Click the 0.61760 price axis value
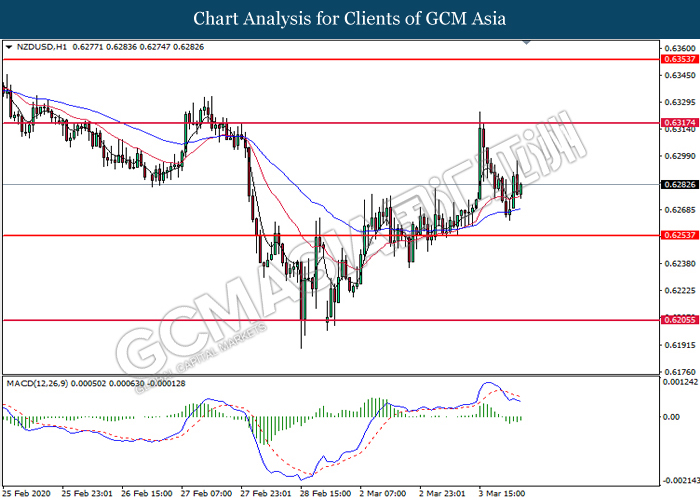This screenshot has height=500, width=700. (679, 372)
